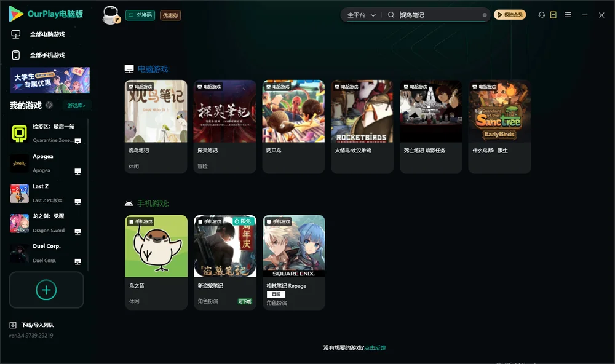
Task: Go to 游戏库 library link
Action: 76,106
